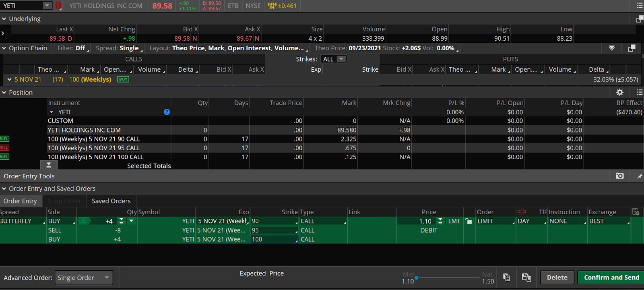
Task: Click the red symbol link icon beside YETI
Action: [58, 6]
